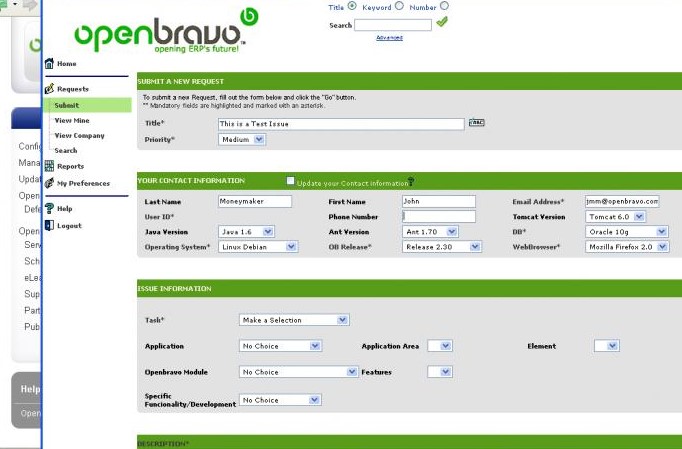Open the Priority dropdown
Screen dimensions: 682x449
pos(242,140)
